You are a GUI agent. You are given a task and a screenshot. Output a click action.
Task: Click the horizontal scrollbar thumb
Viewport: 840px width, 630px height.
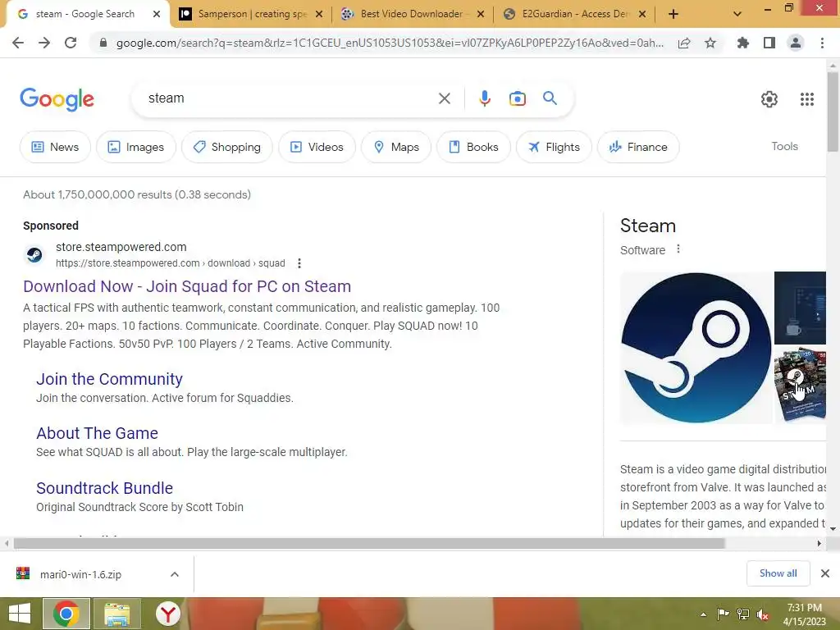point(369,543)
